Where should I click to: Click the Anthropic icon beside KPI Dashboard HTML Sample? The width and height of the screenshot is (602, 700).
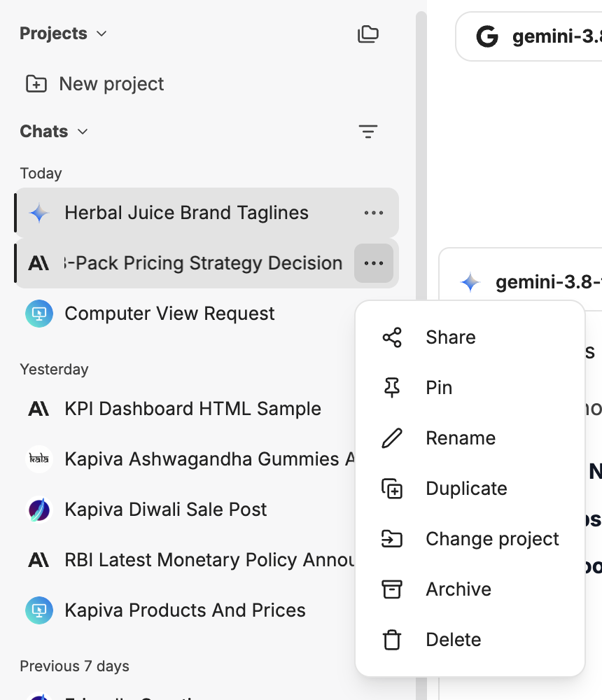pos(39,409)
